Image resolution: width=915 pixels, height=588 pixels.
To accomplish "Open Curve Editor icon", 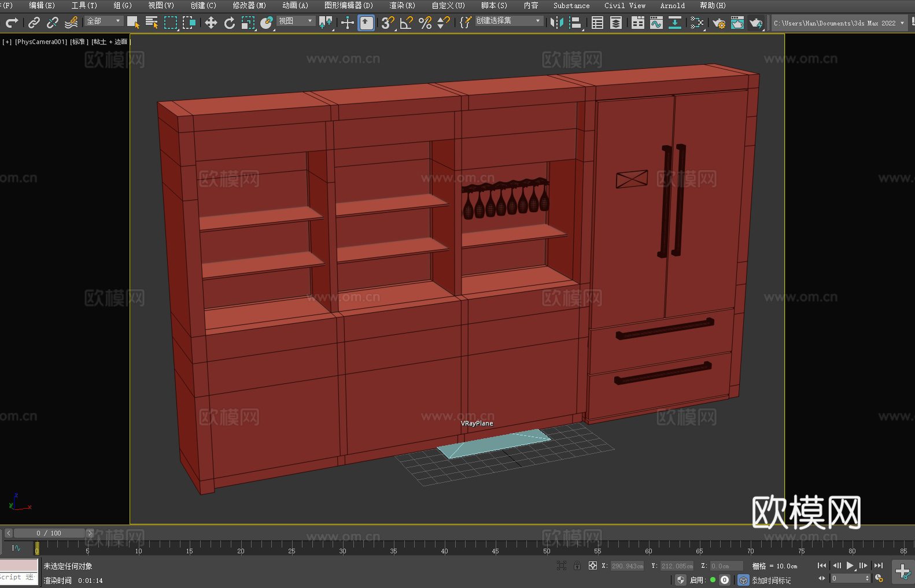I will [x=656, y=23].
